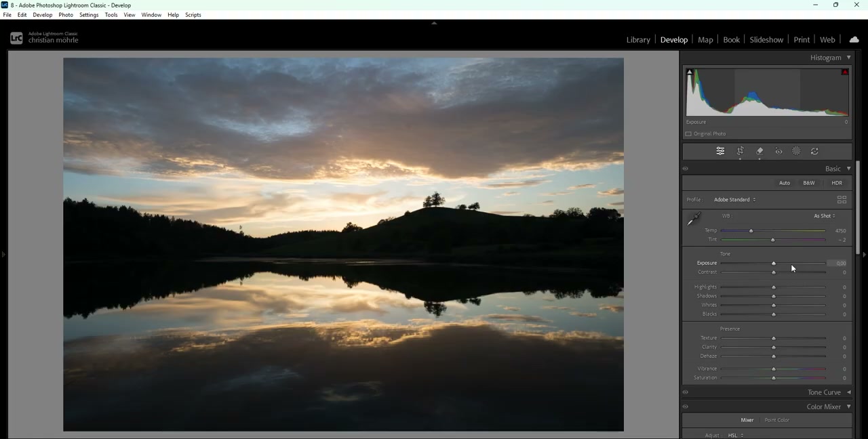Open the Masking tool
The image size is (868, 439).
(x=796, y=151)
